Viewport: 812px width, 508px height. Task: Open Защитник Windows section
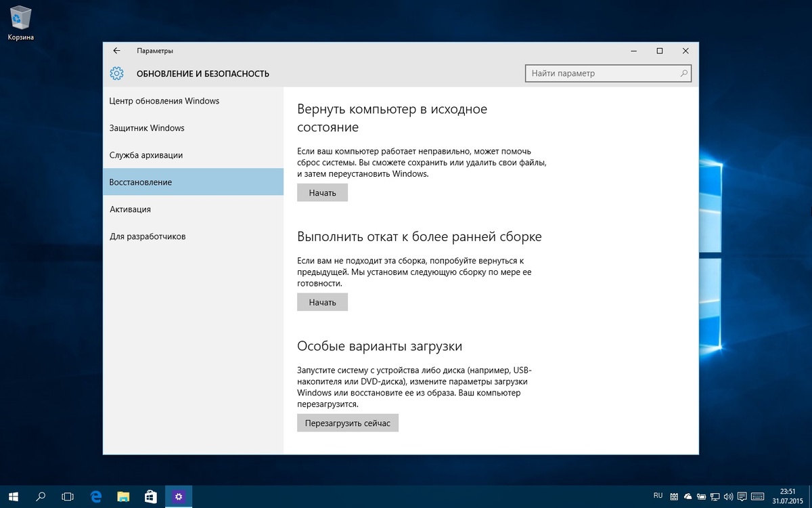tap(193, 128)
